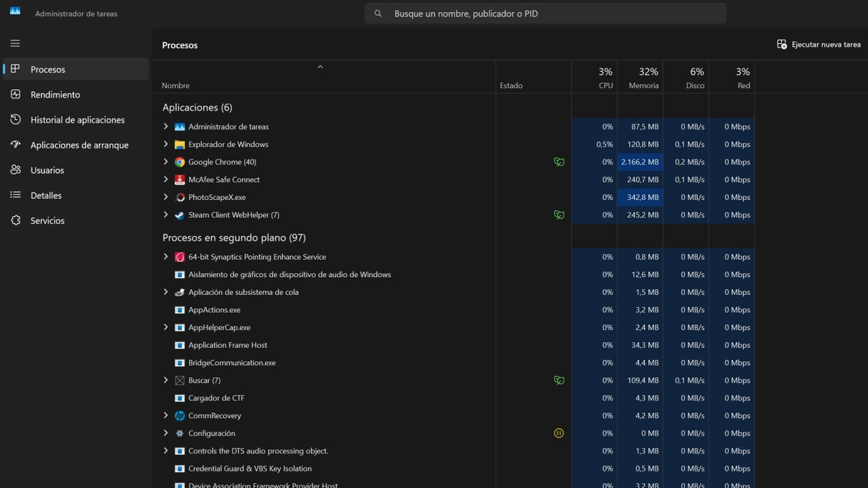
Task: Click the AppHelperCap.exe icon
Action: [x=180, y=328]
